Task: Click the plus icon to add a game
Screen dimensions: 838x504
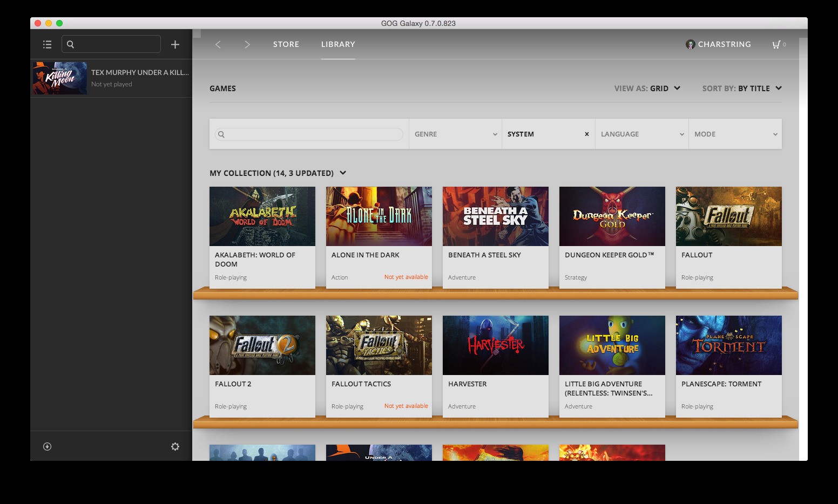Action: 175,44
